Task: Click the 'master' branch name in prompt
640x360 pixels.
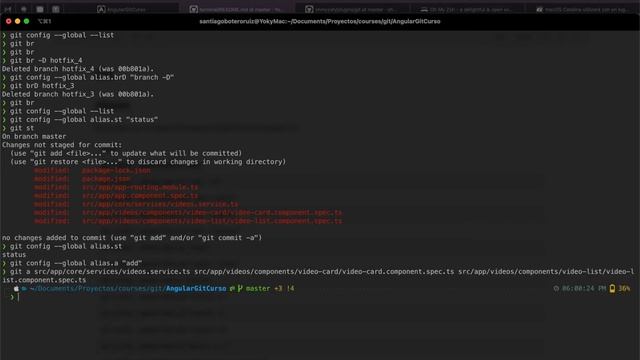Action: pos(258,289)
